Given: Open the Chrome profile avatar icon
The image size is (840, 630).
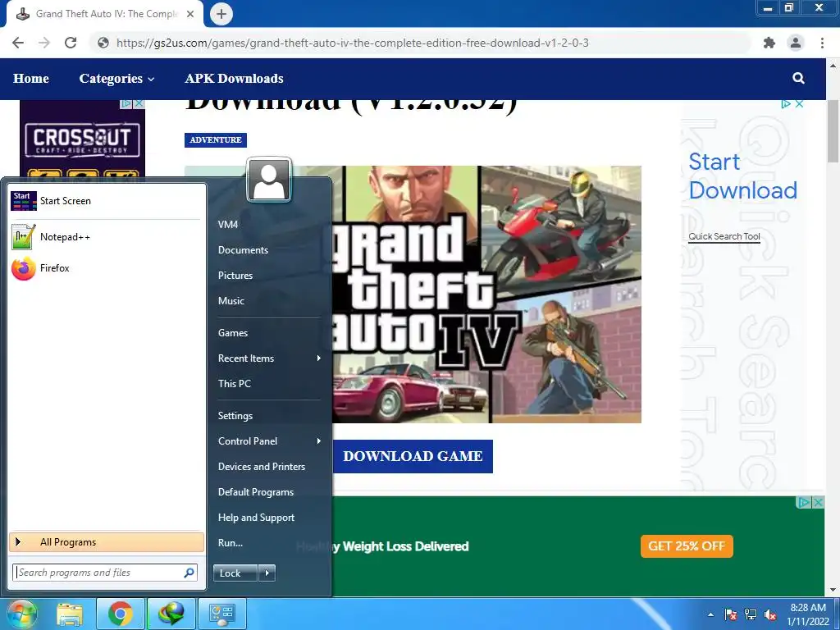Looking at the screenshot, I should (796, 43).
